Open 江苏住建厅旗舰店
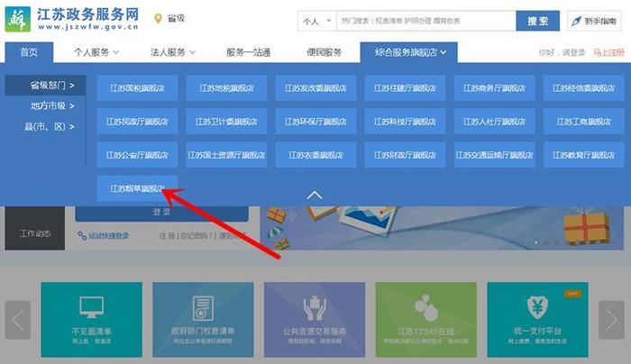Viewport: 631px width, 364px height. 405,87
